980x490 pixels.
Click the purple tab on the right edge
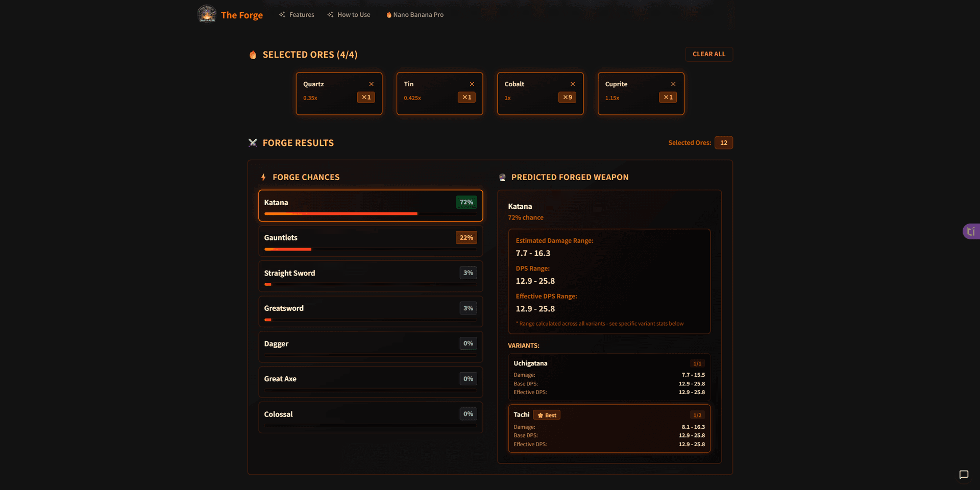click(x=971, y=231)
